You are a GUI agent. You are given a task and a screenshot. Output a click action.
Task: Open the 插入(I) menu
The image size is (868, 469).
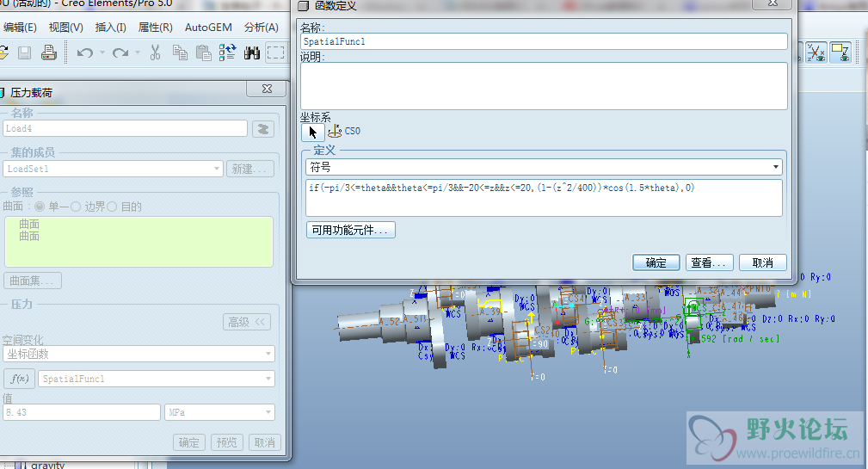(x=111, y=28)
